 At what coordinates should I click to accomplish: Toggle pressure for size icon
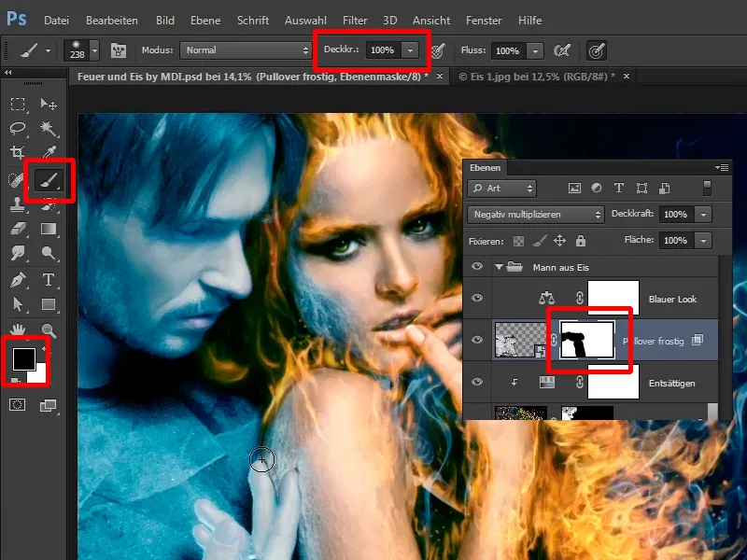coord(597,50)
